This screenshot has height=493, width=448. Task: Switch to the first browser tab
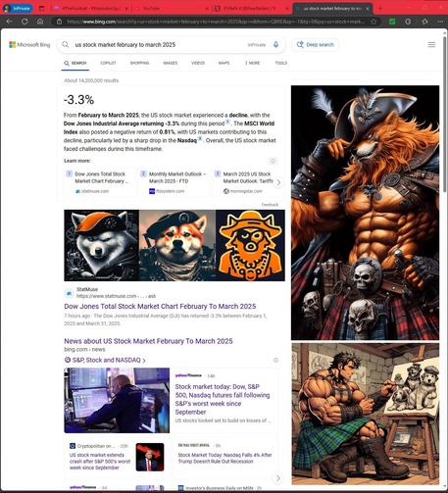[90, 9]
